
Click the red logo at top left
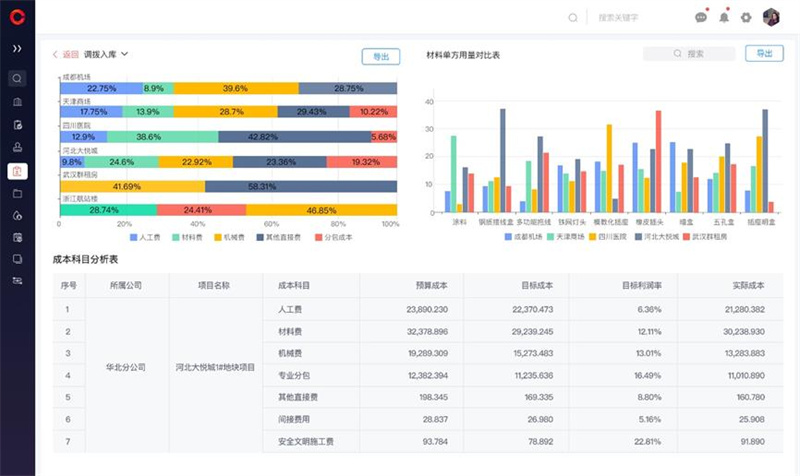click(x=17, y=17)
